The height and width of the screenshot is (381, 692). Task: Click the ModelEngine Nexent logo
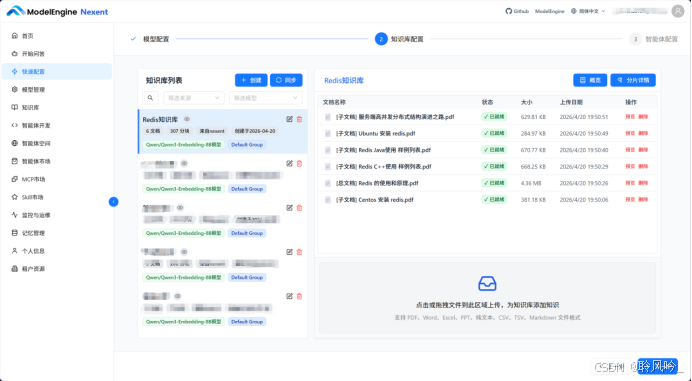[x=57, y=11]
